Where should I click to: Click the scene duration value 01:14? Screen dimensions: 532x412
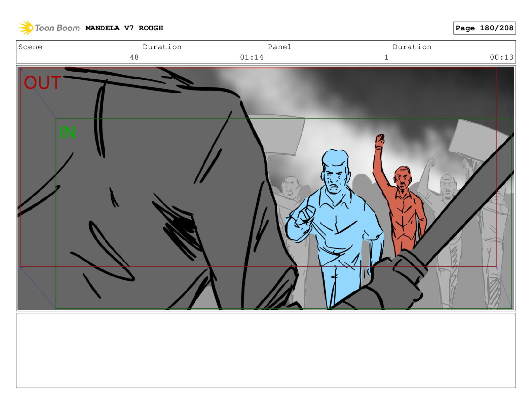pos(252,57)
